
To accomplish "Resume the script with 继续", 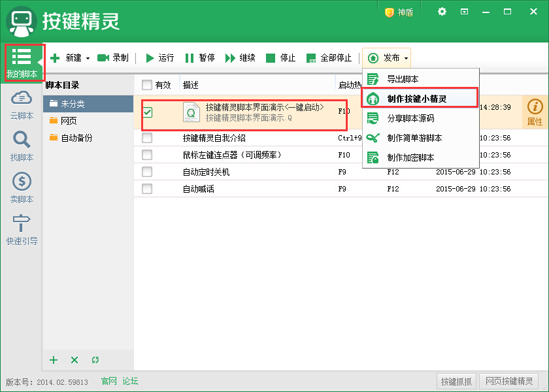I will coord(241,57).
